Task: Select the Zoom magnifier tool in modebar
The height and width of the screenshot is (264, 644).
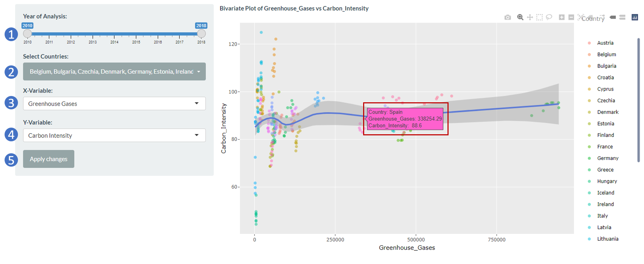Action: [520, 17]
